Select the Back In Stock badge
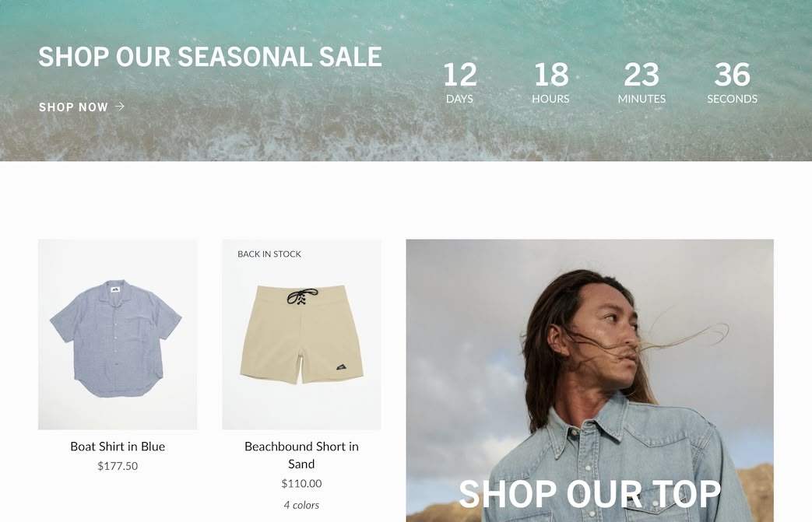This screenshot has height=522, width=812. [269, 254]
